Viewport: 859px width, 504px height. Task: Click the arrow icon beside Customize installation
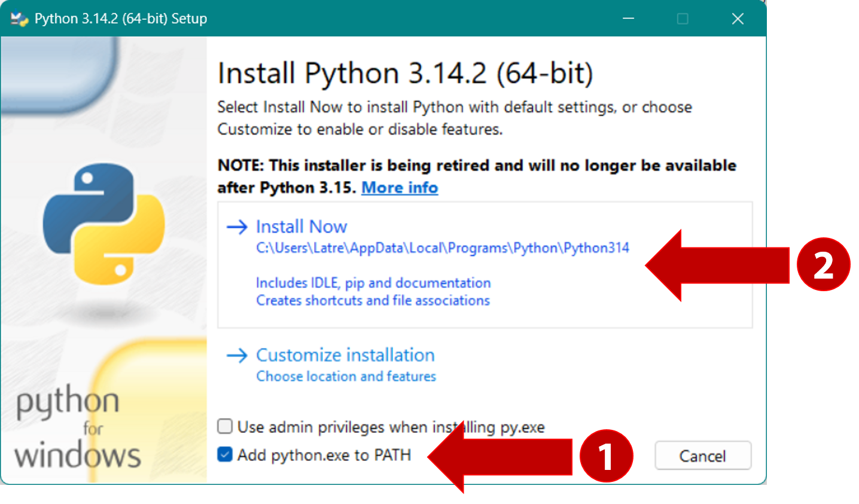click(237, 356)
